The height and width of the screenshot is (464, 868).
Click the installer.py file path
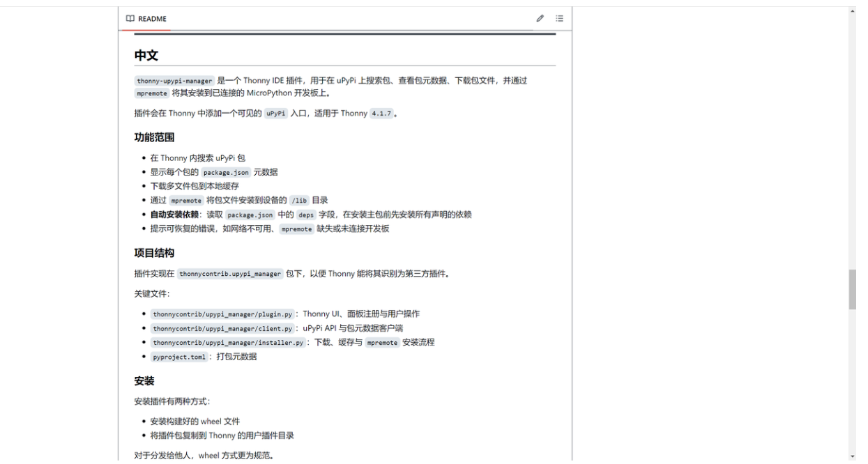(227, 343)
